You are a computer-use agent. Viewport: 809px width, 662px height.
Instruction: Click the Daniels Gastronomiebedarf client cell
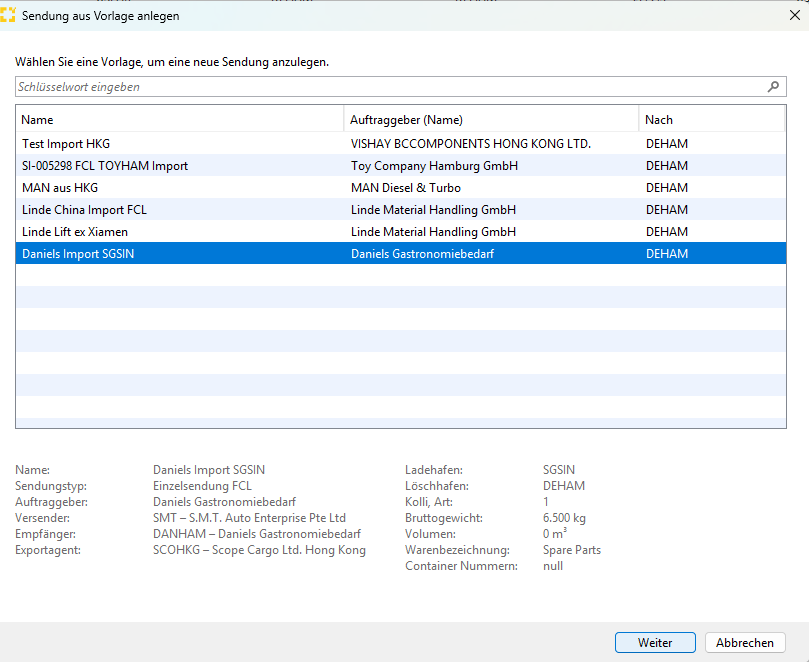point(422,254)
